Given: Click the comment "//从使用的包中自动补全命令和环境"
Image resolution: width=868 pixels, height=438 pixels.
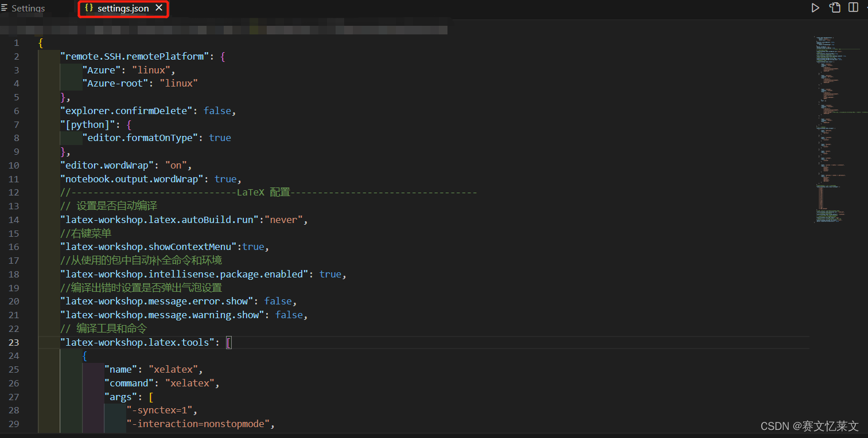Looking at the screenshot, I should pos(141,261).
